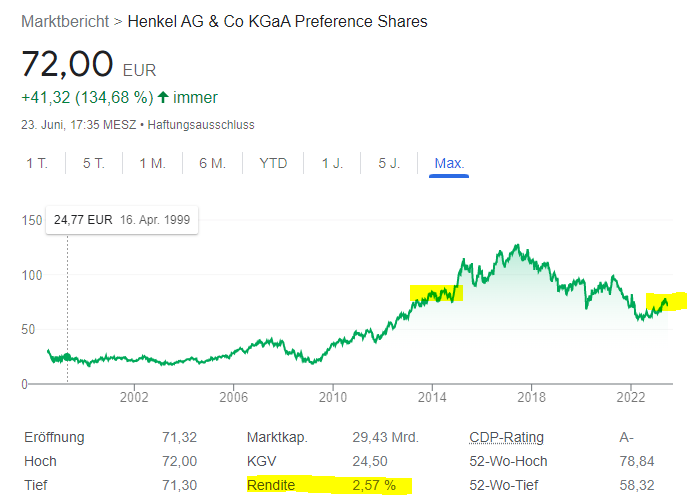
Task: Click the highlighted Rendite label
Action: click(x=273, y=485)
